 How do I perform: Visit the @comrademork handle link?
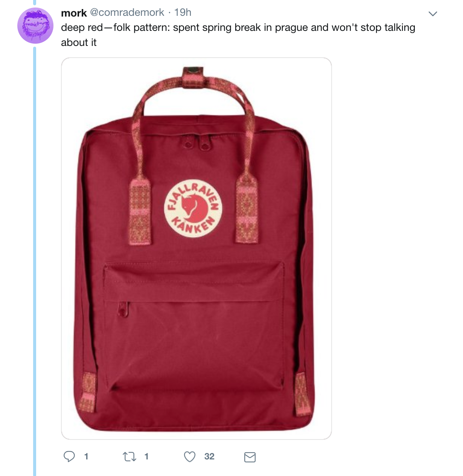(x=127, y=12)
